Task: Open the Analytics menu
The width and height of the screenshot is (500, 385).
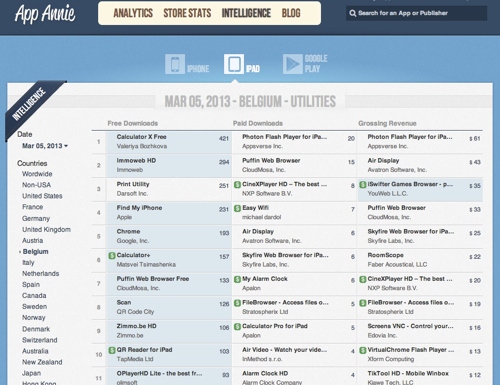Action: (133, 13)
